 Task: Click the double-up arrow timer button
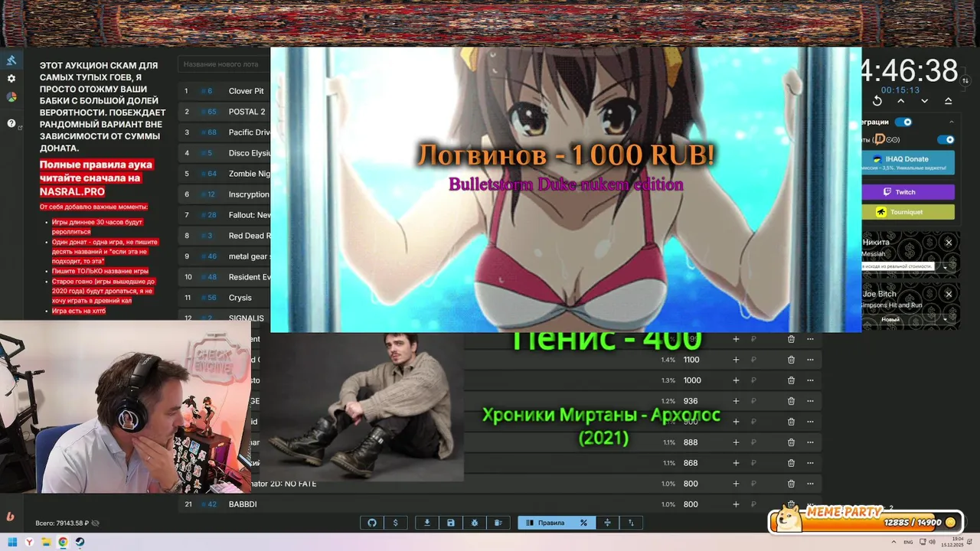pos(949,101)
